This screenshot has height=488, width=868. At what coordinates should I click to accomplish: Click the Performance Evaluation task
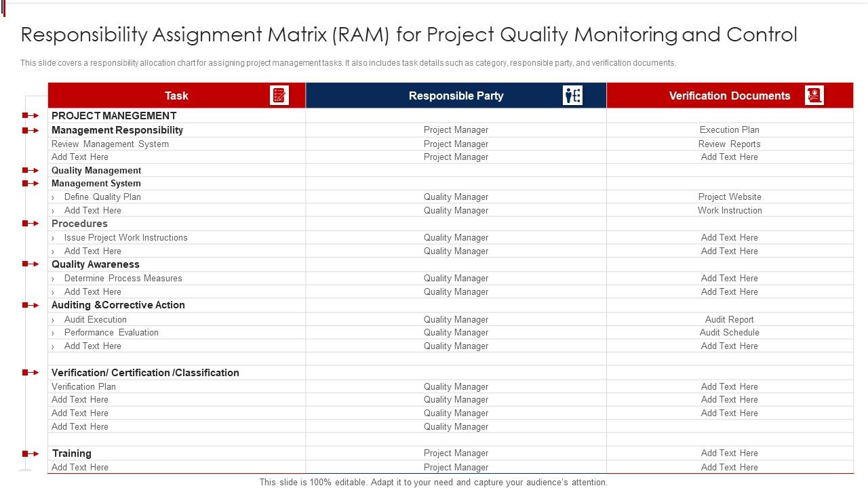click(x=111, y=332)
